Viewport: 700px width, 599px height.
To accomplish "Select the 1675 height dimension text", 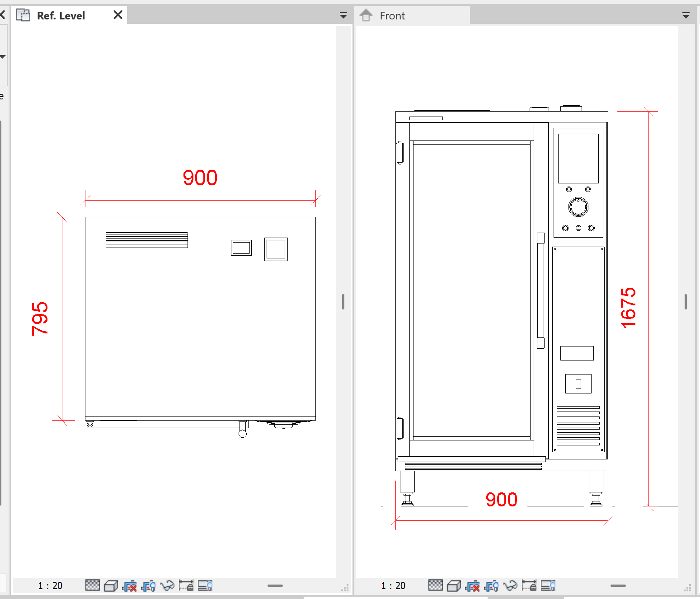I will (628, 308).
